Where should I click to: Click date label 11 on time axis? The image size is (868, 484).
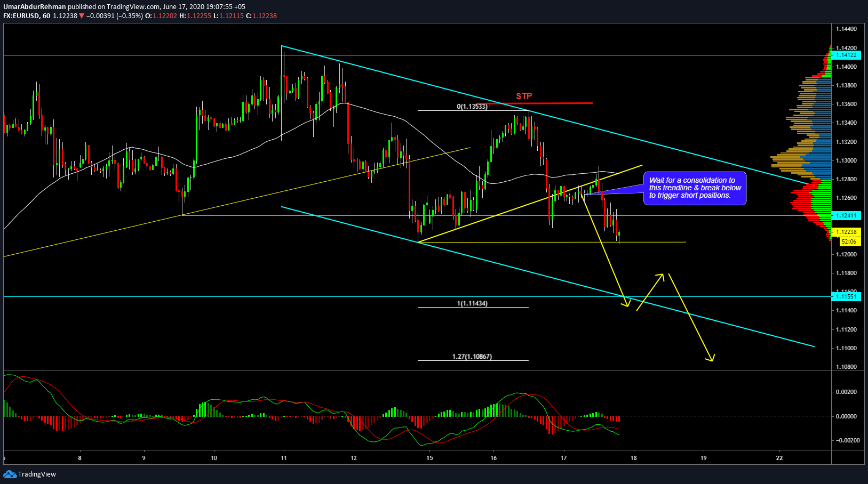284,458
